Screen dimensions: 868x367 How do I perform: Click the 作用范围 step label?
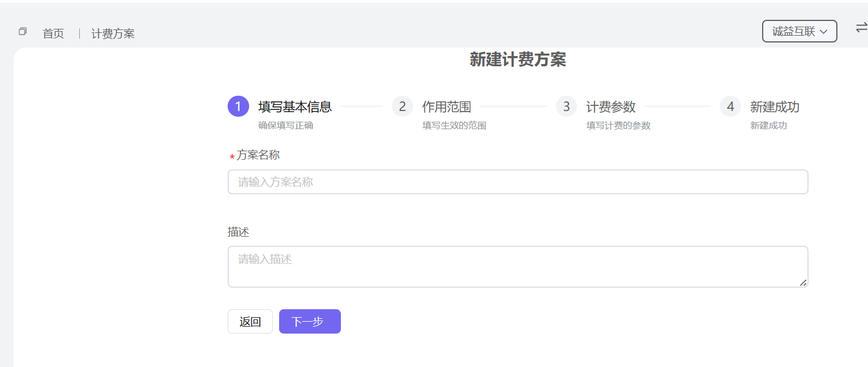point(447,106)
